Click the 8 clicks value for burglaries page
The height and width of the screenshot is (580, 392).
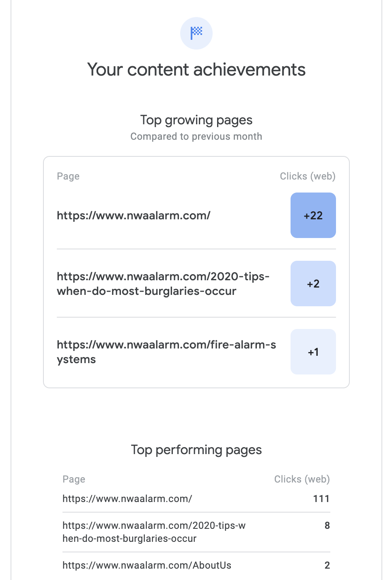point(327,526)
